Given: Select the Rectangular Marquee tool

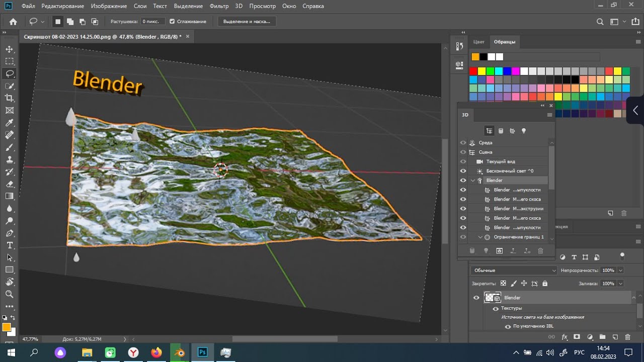Looking at the screenshot, I should coord(10,61).
